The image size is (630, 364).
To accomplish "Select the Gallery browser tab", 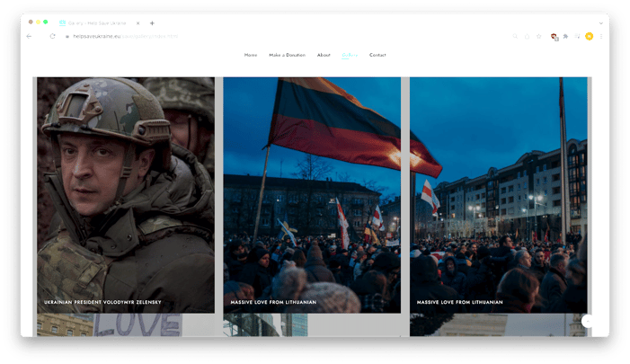I will (x=99, y=23).
